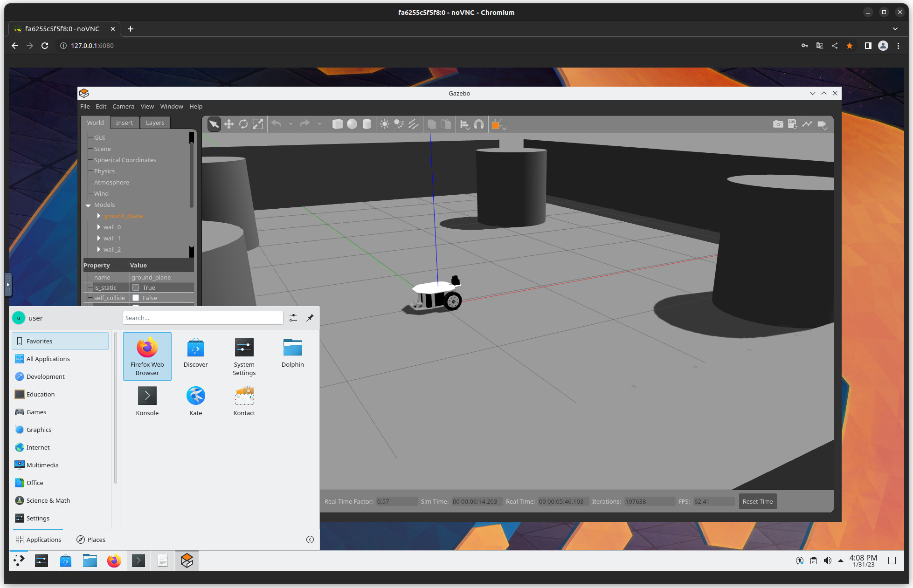The width and height of the screenshot is (913, 588).
Task: Click the Reset Time button
Action: coord(757,501)
